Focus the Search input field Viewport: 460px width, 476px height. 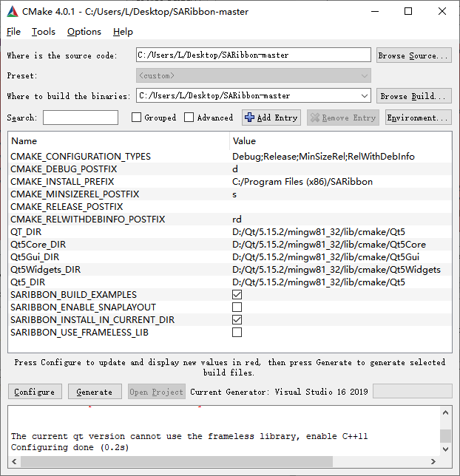[x=81, y=118]
